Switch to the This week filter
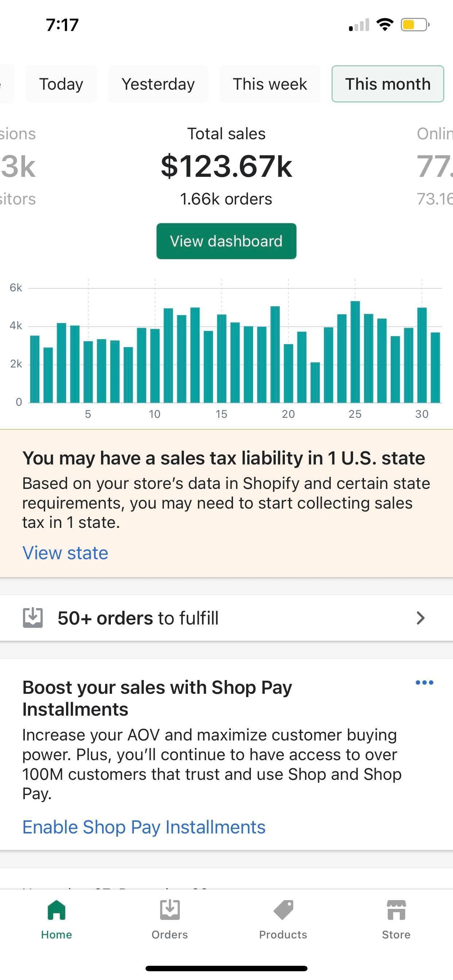Screen dimensions: 453x980 coord(270,84)
